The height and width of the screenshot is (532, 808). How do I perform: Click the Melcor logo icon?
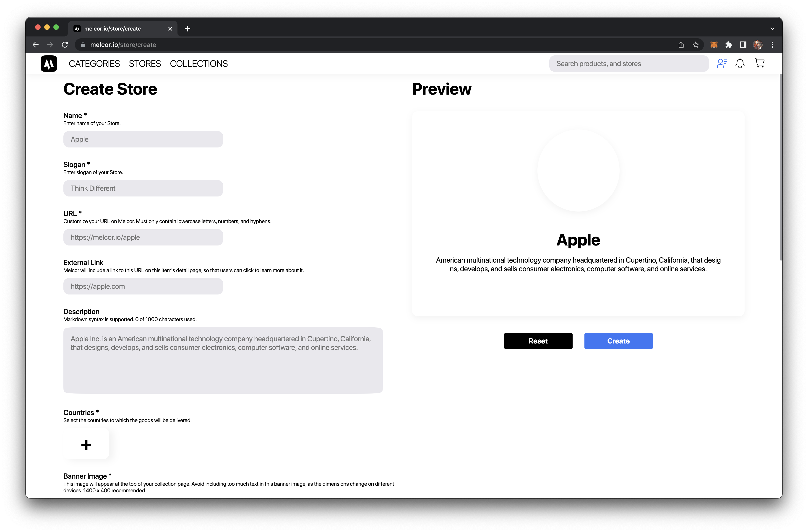(x=49, y=63)
